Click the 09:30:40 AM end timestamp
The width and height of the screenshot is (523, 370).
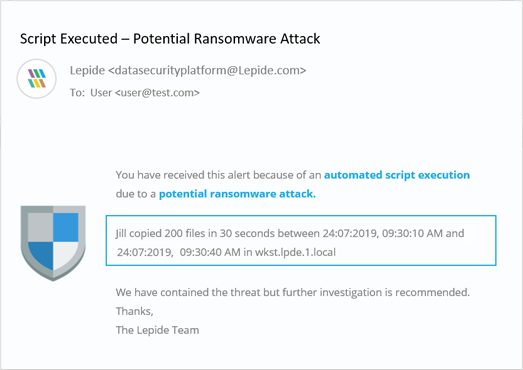pos(210,252)
